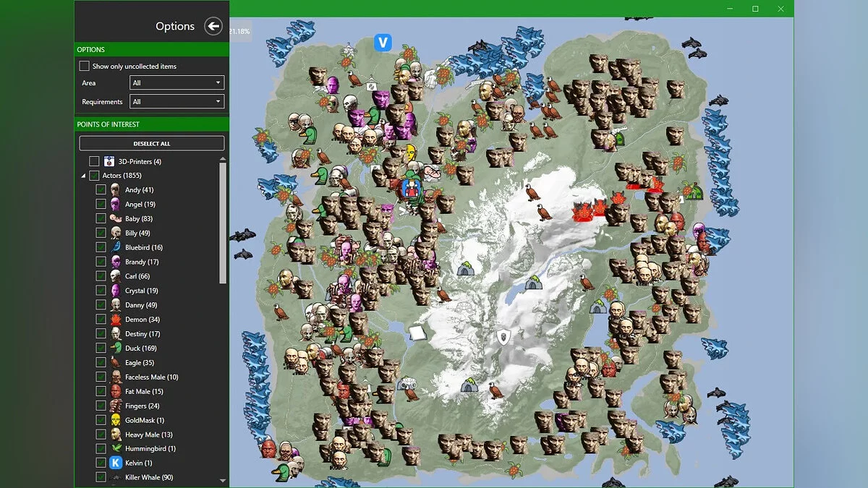The image size is (868, 488).
Task: Click the Hummingbird (1) label
Action: (150, 449)
